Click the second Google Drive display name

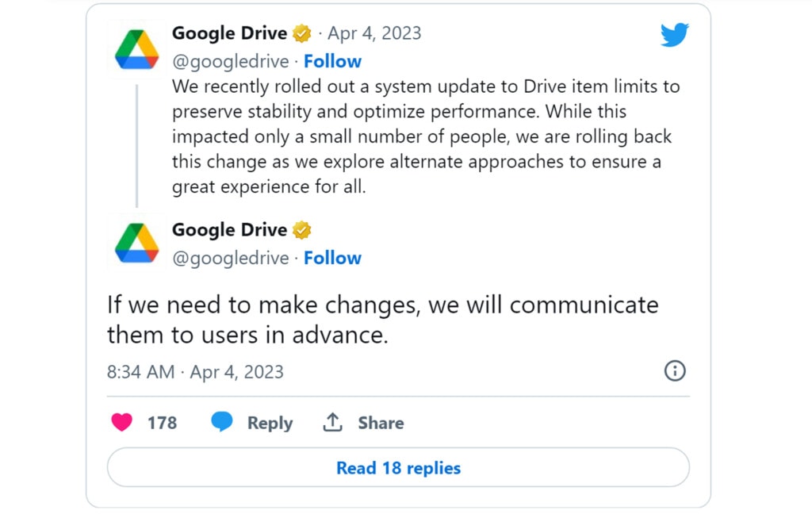[229, 229]
